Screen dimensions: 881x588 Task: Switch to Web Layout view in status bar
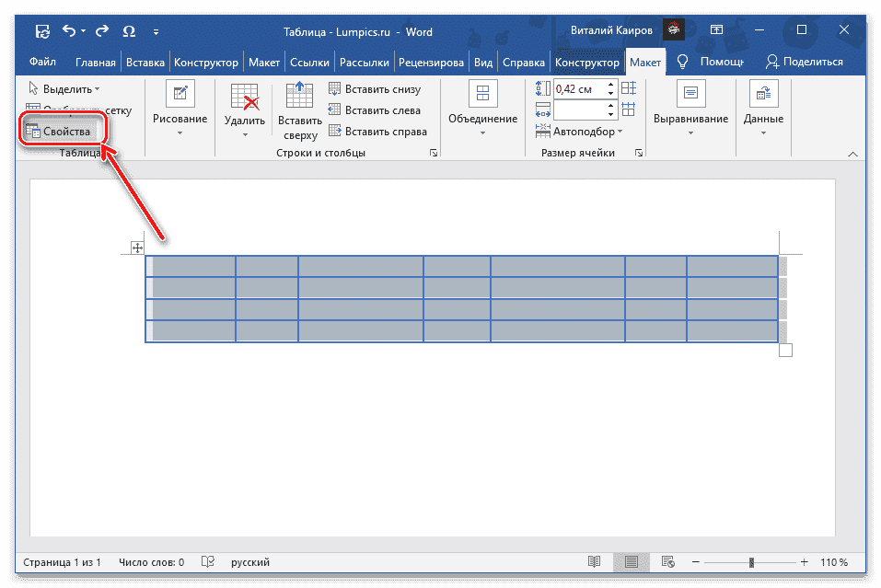(x=666, y=562)
